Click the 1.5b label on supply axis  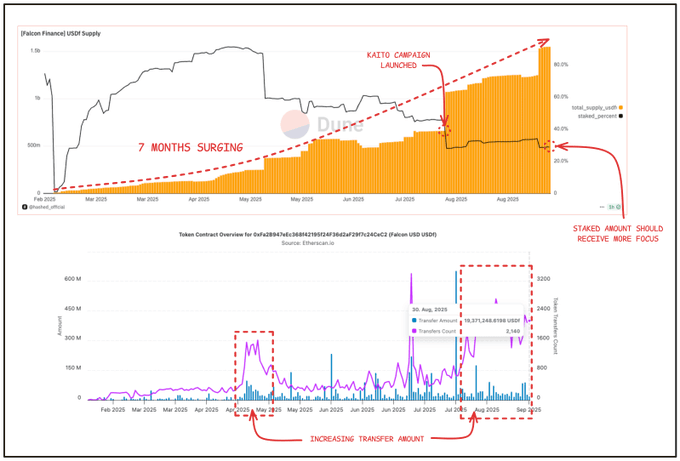tap(35, 51)
